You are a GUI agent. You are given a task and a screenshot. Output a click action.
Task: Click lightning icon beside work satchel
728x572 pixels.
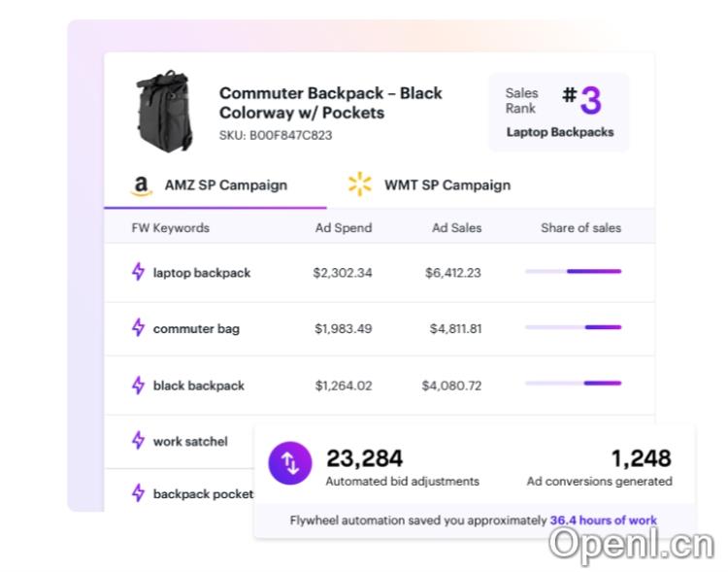[138, 441]
